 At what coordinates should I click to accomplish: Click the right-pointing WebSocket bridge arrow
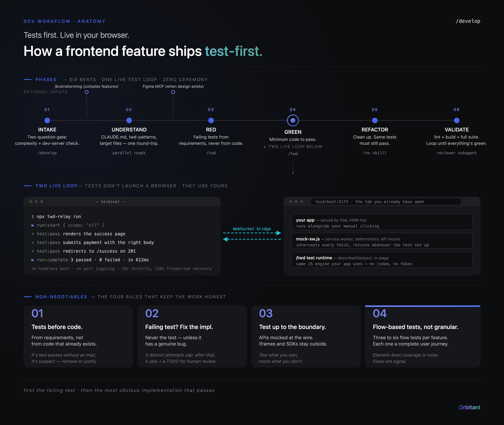click(252, 233)
